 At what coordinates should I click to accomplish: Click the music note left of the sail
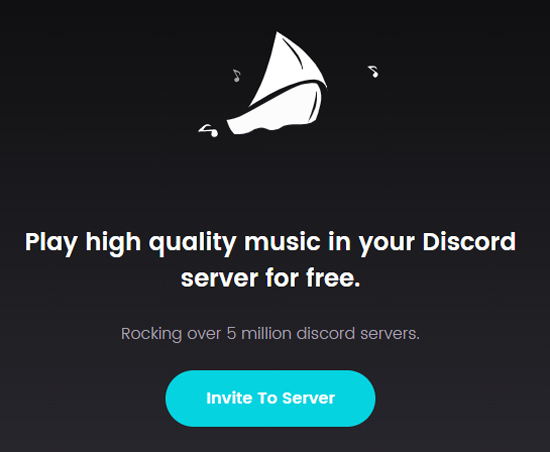pyautogui.click(x=237, y=75)
